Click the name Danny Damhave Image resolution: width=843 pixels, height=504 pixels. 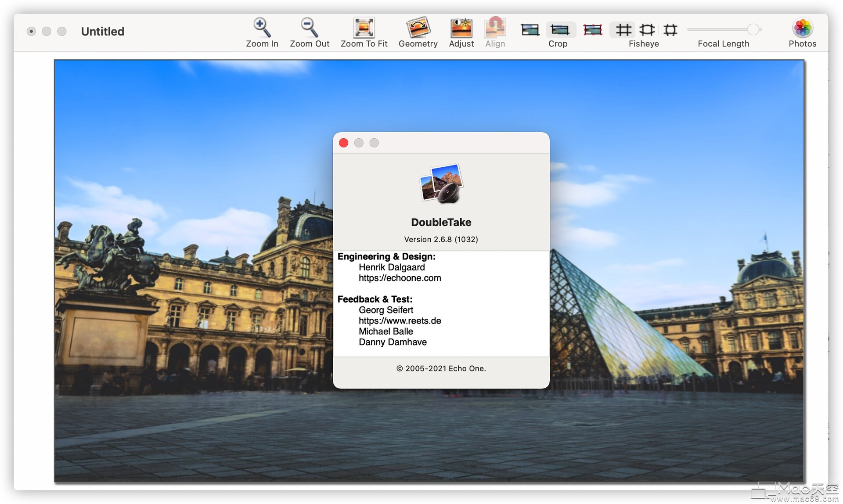point(393,342)
